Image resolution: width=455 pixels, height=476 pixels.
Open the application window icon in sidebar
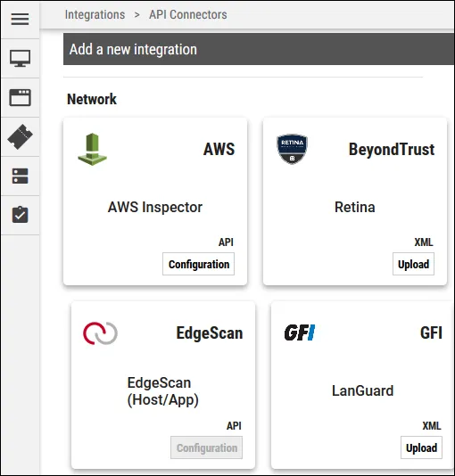[x=20, y=97]
